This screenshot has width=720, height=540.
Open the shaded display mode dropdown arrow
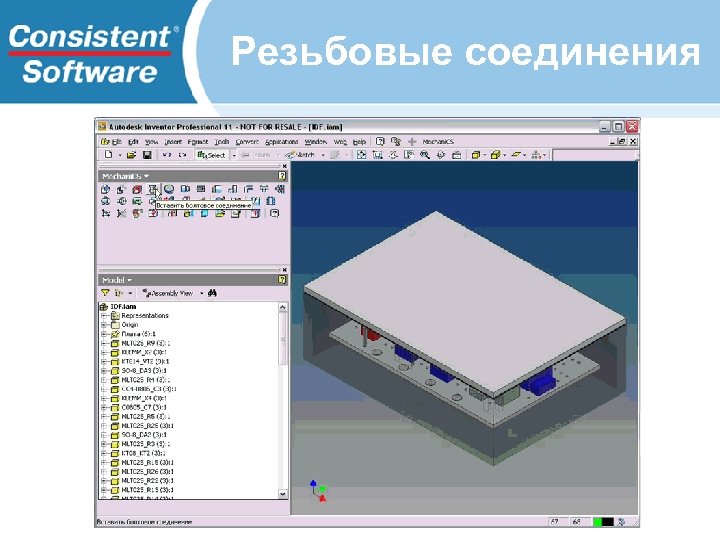pyautogui.click(x=484, y=155)
